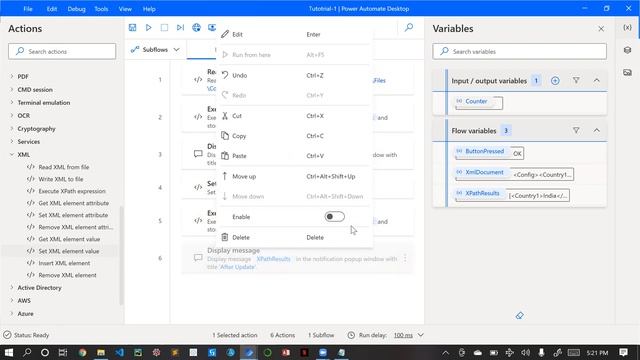
Task: Open Visual Studio Code from taskbar
Action: (119, 352)
